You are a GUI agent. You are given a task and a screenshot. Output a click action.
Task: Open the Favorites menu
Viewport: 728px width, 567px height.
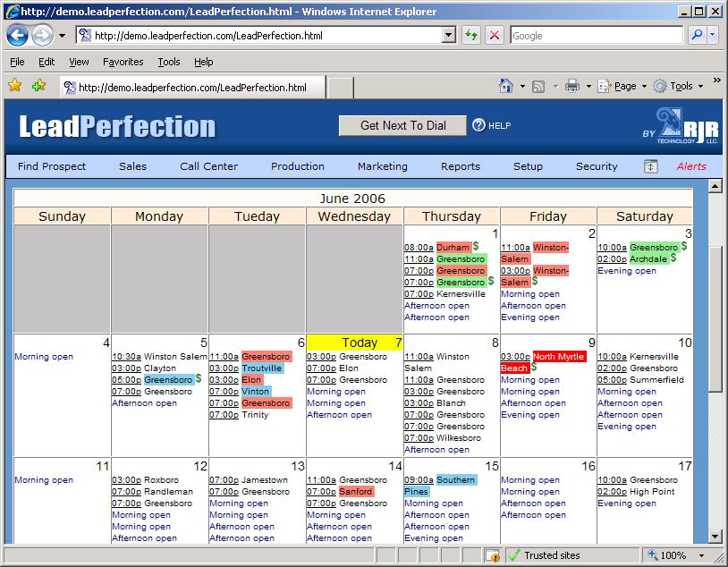(x=123, y=62)
